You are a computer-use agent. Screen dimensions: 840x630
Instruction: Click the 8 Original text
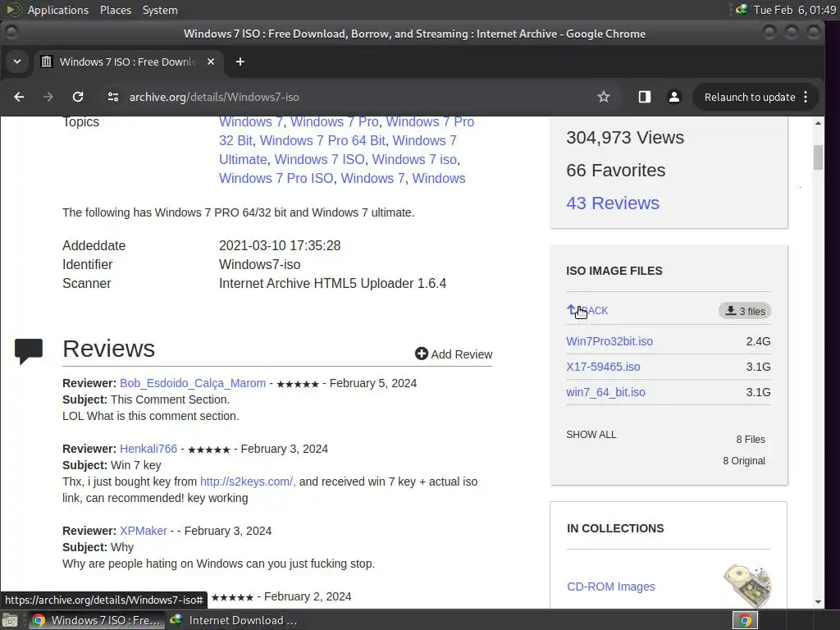(744, 461)
